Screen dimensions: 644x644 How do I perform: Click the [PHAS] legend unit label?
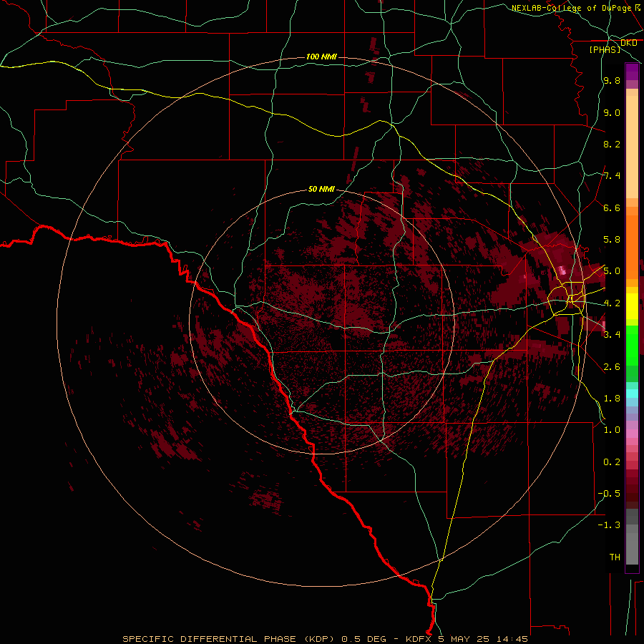[605, 49]
